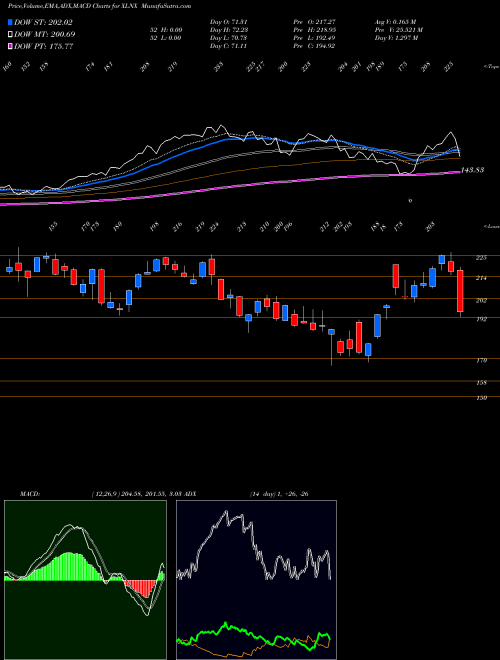Click the DOW ST: 202.02 label
The height and width of the screenshot is (660, 500).
click(43, 22)
